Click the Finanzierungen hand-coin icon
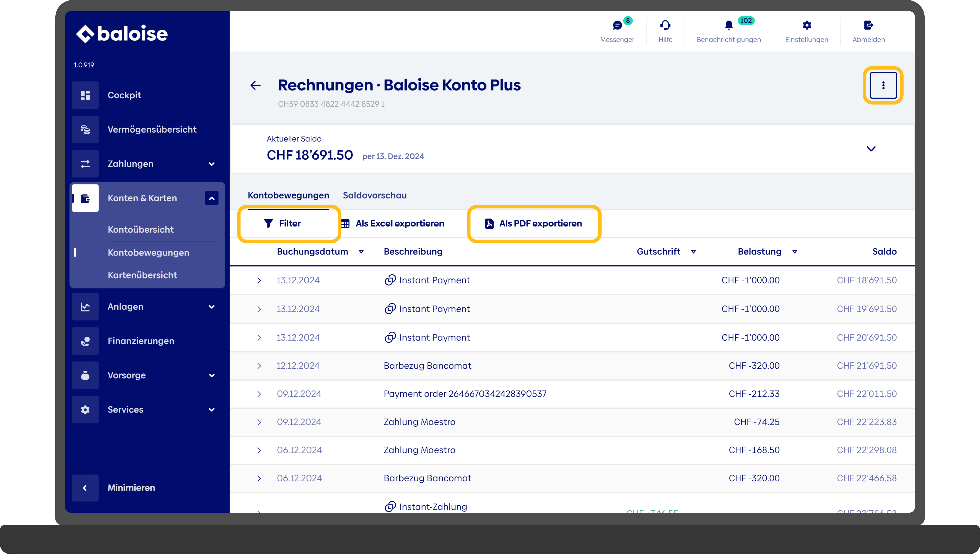 (85, 341)
